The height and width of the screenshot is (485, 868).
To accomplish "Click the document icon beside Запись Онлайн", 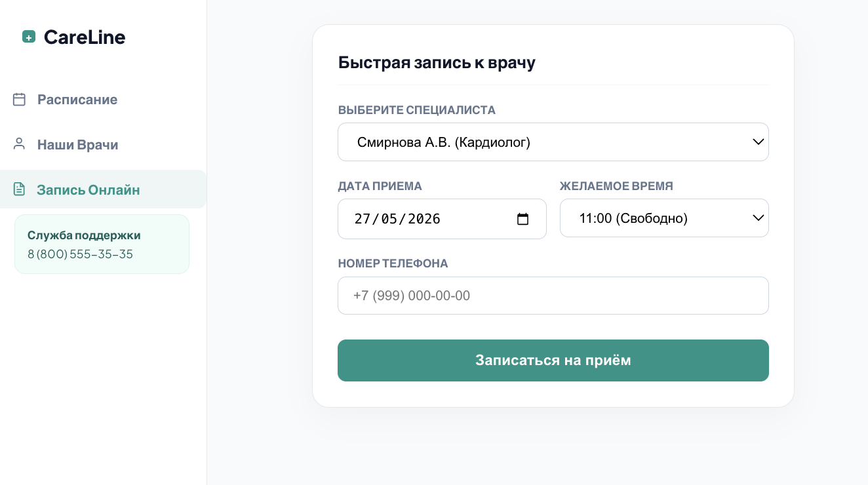I will [20, 189].
